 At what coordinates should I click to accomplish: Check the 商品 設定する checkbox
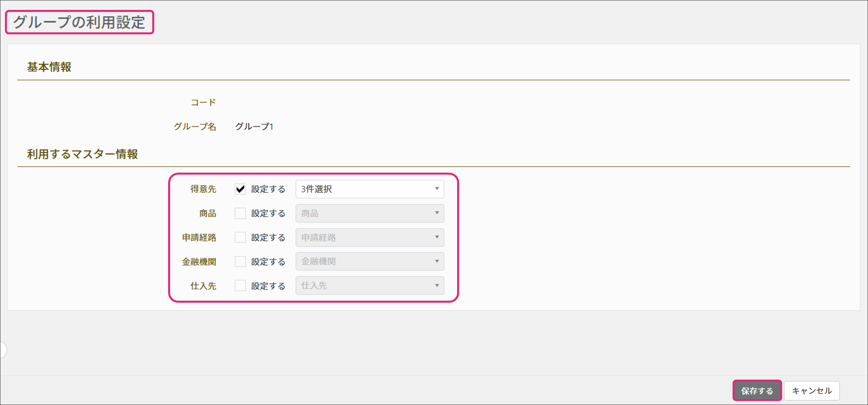point(240,214)
